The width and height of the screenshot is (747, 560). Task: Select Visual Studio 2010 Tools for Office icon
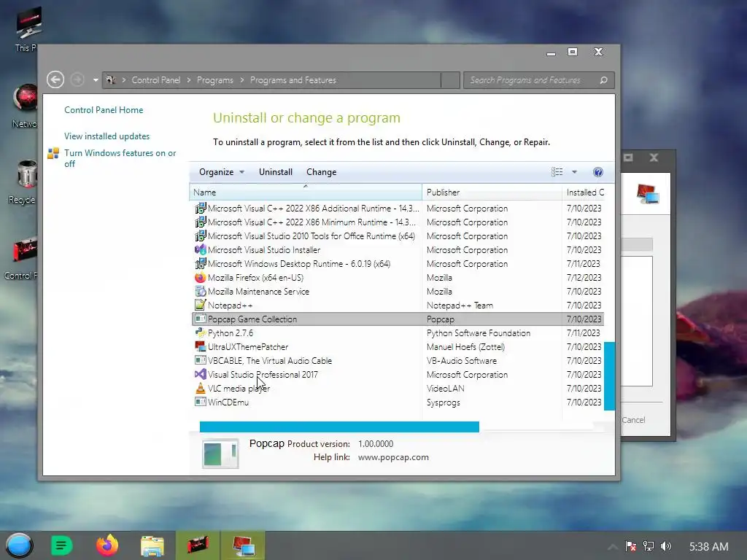pyautogui.click(x=201, y=236)
